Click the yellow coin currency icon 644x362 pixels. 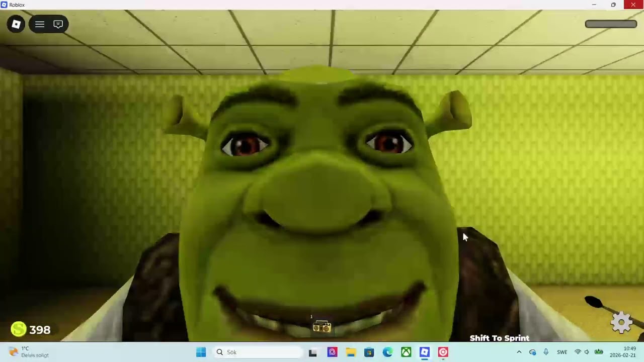[x=19, y=329]
